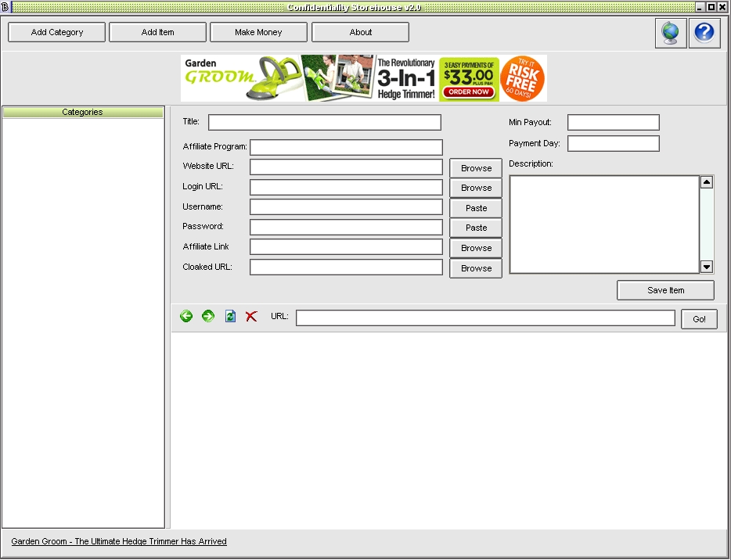This screenshot has height=560, width=731.
Task: Paste into the Password field
Action: (x=476, y=228)
